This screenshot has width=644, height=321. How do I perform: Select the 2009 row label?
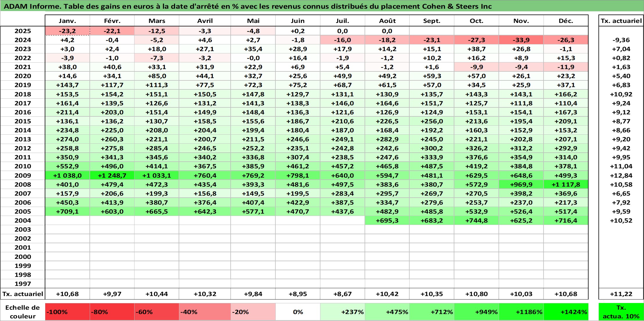pyautogui.click(x=23, y=176)
